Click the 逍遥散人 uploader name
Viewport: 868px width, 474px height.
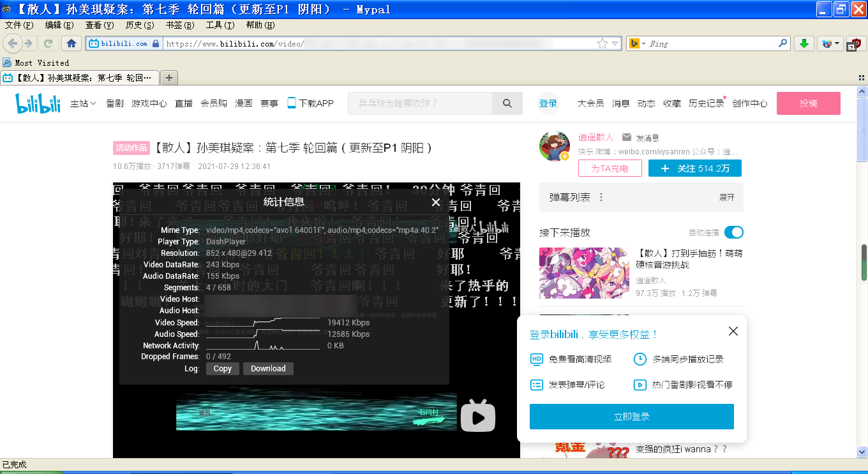pyautogui.click(x=595, y=137)
